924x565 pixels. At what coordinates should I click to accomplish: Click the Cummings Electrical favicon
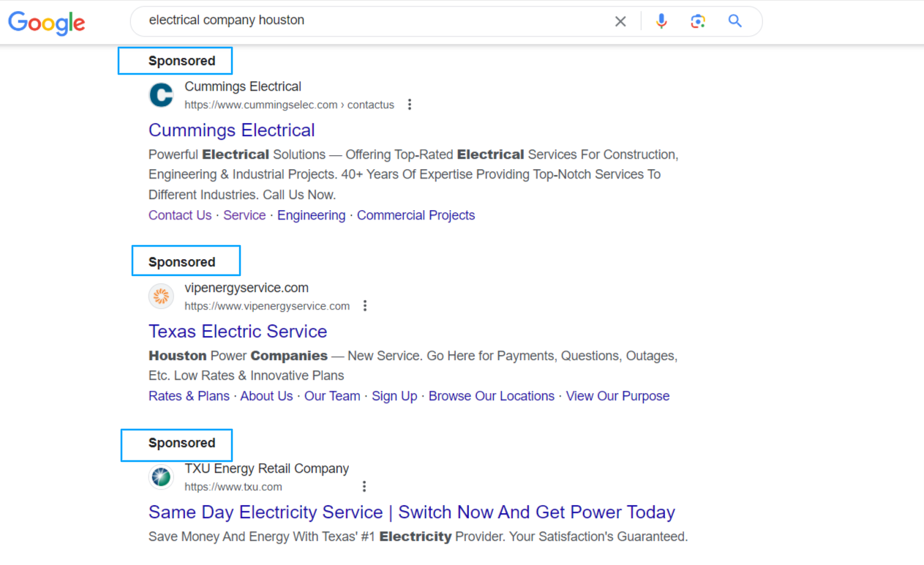[x=161, y=94]
